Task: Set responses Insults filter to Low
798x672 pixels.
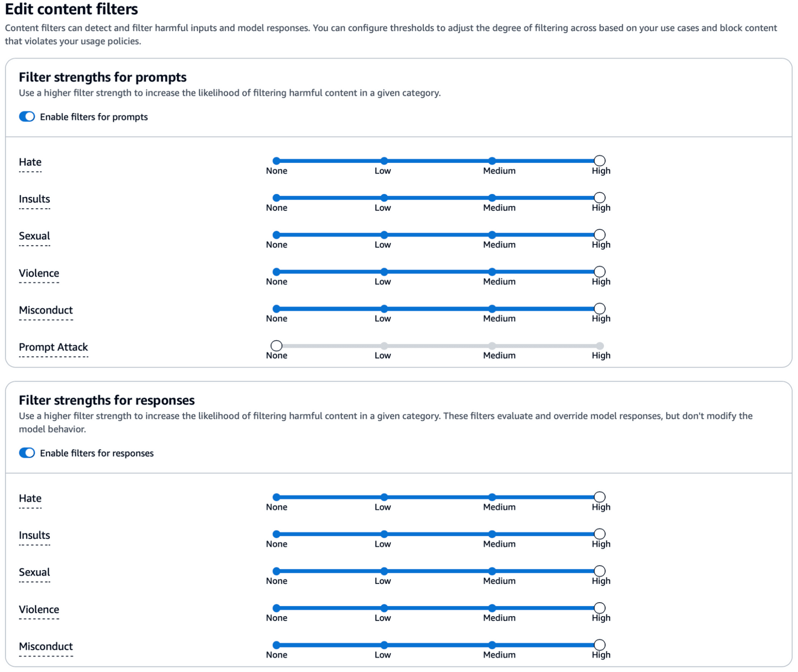Action: [x=384, y=534]
